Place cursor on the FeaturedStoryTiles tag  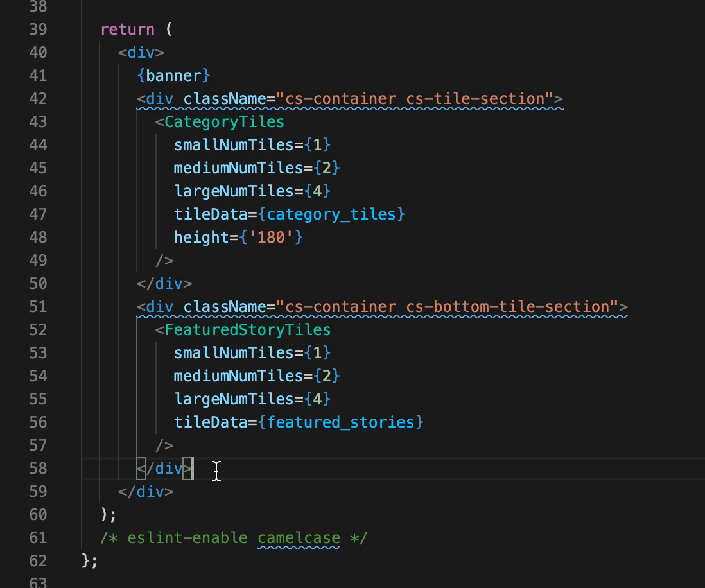coord(247,329)
